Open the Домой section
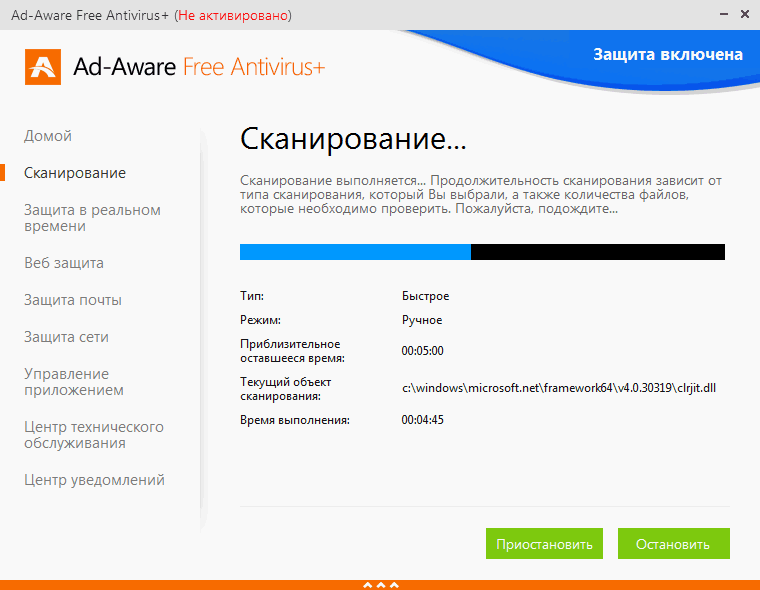 [48, 136]
